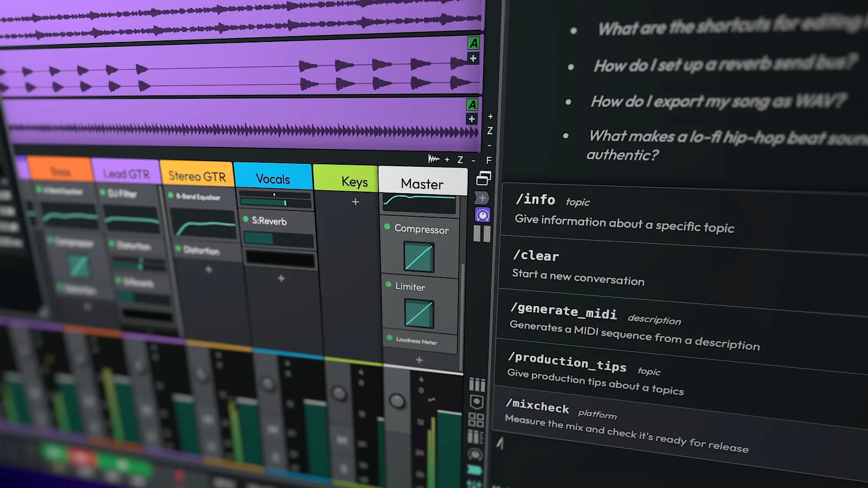This screenshot has width=868, height=488.
Task: Toggle the 8-Band Equaliser on Stereo GTR
Action: click(171, 196)
